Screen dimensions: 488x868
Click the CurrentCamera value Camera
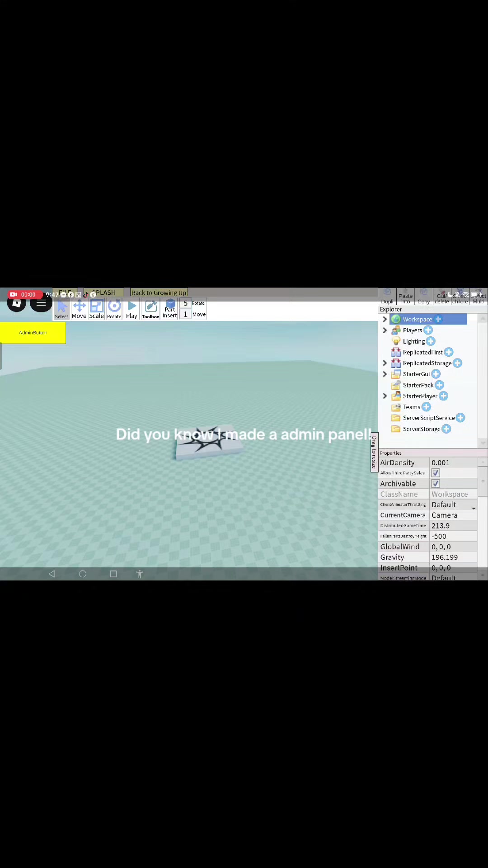coord(454,515)
